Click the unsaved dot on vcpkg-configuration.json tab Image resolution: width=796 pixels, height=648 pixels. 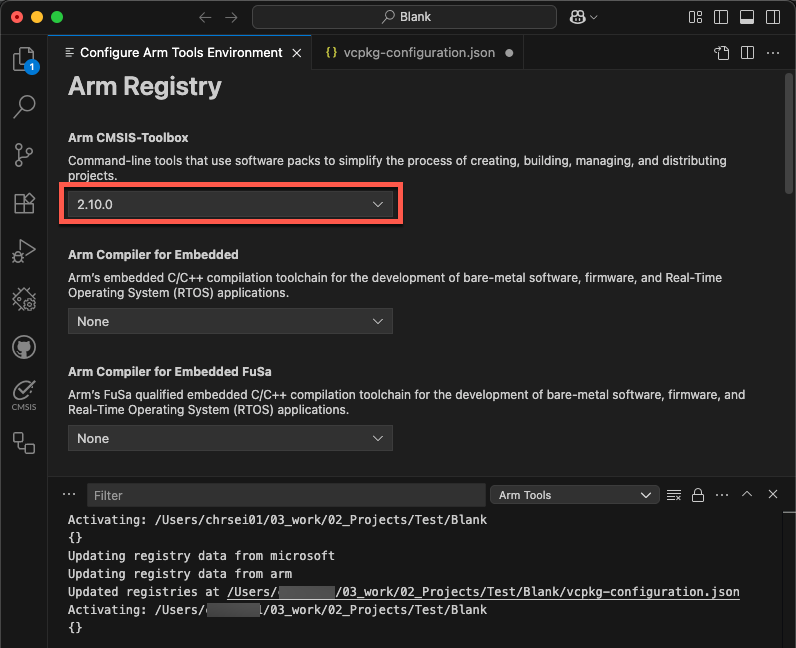pyautogui.click(x=509, y=53)
